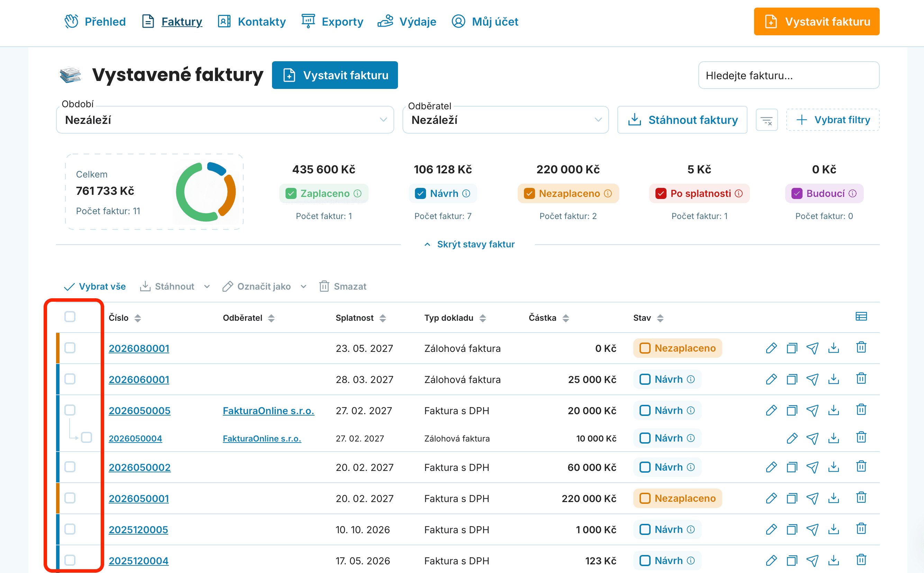
Task: Tick checkbox of sub-invoice 2026050004
Action: coord(87,438)
